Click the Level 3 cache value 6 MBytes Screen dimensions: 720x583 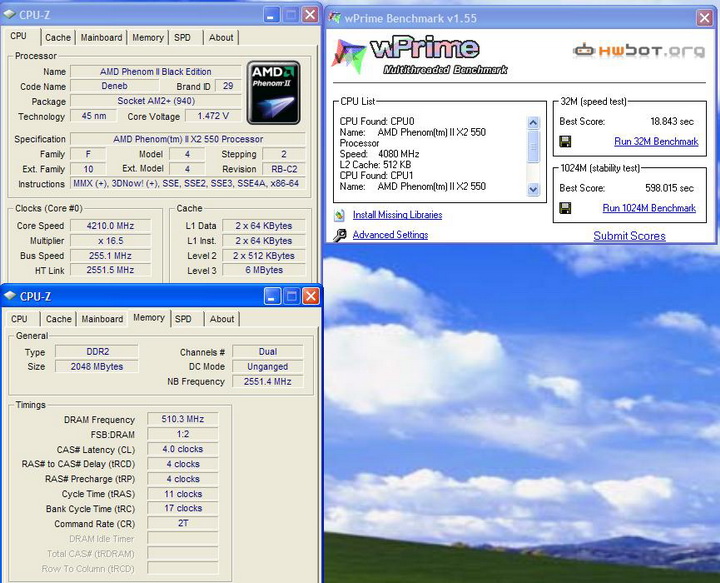pyautogui.click(x=264, y=270)
